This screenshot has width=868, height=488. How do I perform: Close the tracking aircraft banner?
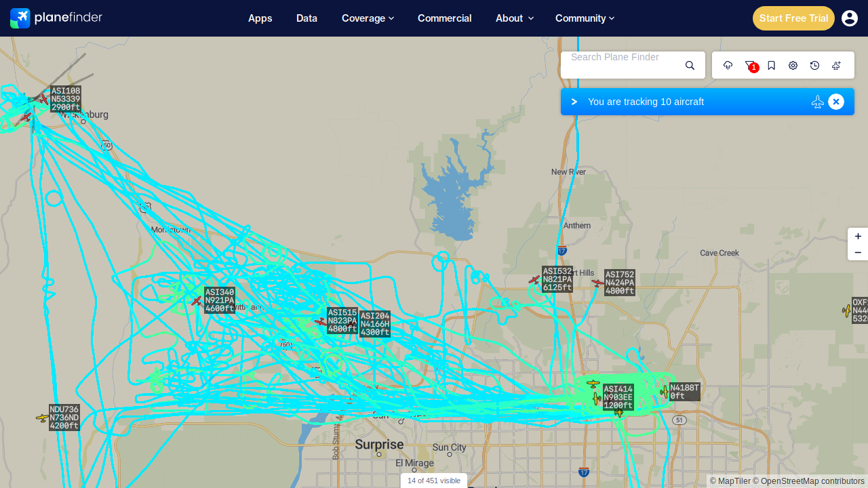(x=836, y=102)
